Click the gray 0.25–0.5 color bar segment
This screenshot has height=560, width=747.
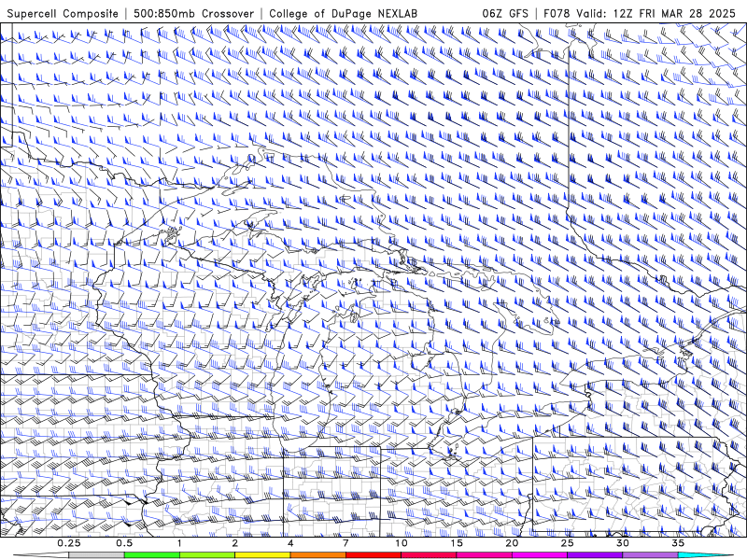pos(96,555)
